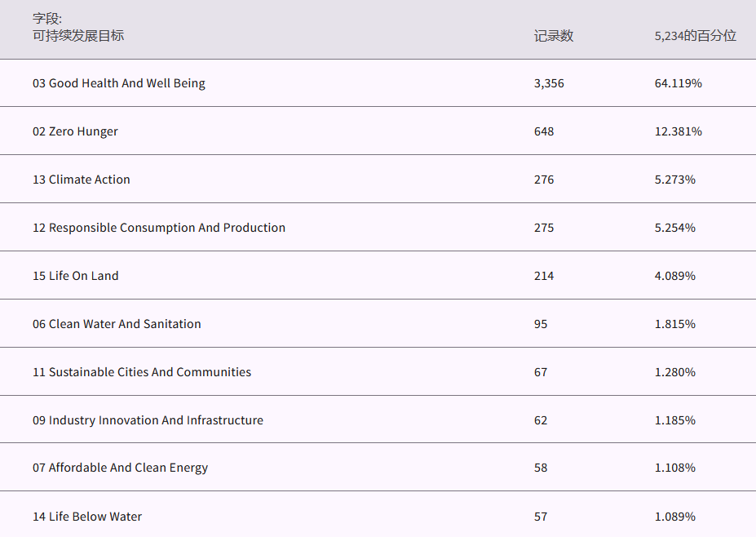This screenshot has height=537, width=756.
Task: Select the 03 Good Health And Well Being row
Action: click(x=119, y=83)
